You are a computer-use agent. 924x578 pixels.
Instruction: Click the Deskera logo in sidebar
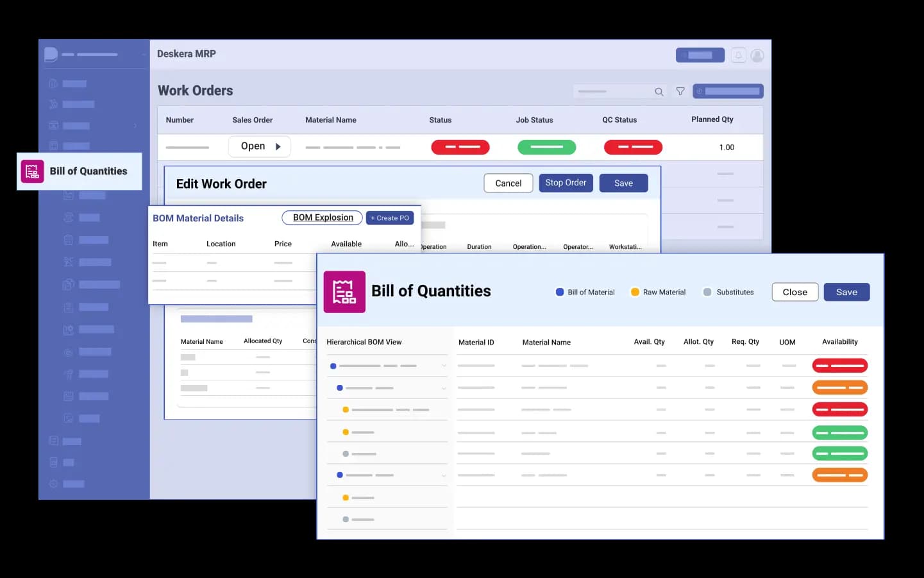pos(51,55)
